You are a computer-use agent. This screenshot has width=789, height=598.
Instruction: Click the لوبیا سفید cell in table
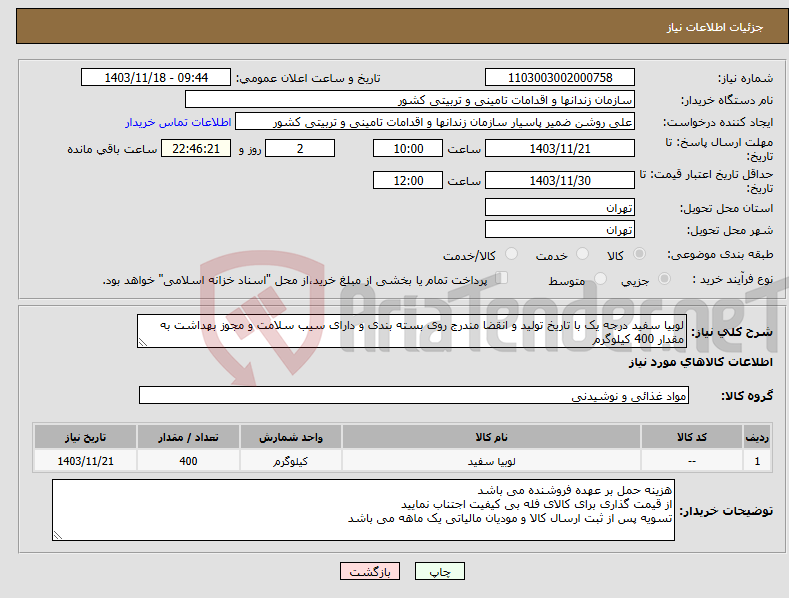coord(491,461)
